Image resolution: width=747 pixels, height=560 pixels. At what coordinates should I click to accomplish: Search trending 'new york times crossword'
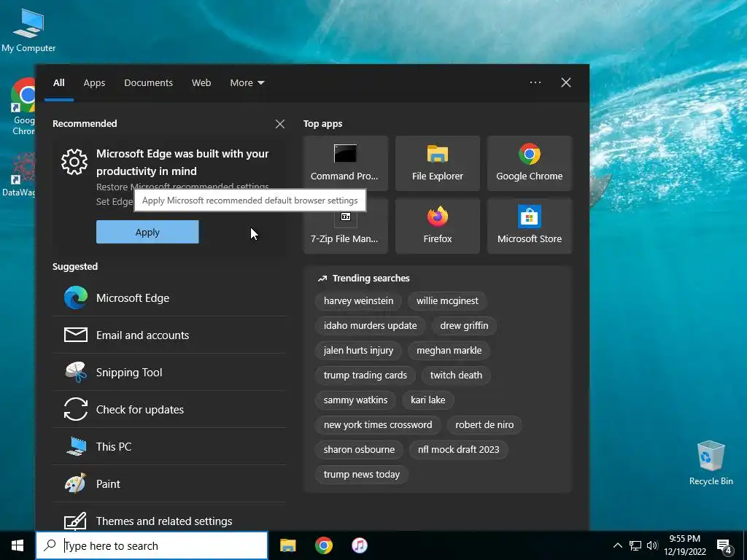[378, 425]
